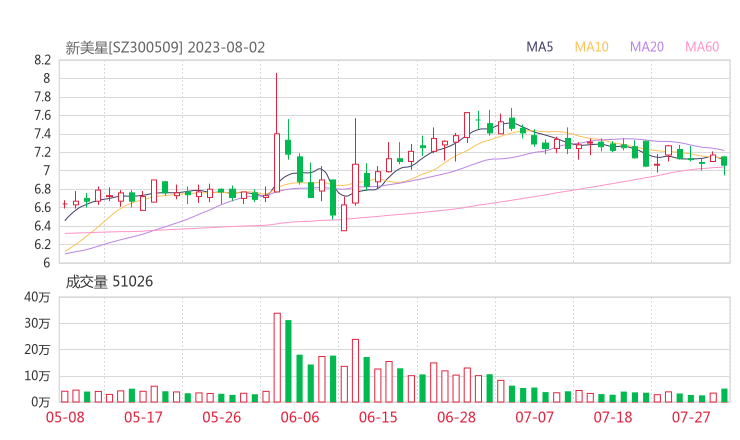Click the 8.2 price axis label

pyautogui.click(x=42, y=60)
